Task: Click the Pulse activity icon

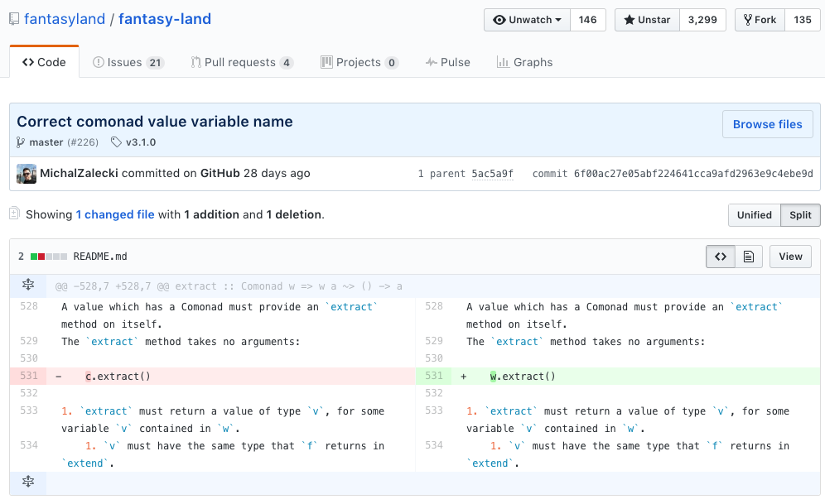Action: pyautogui.click(x=431, y=63)
